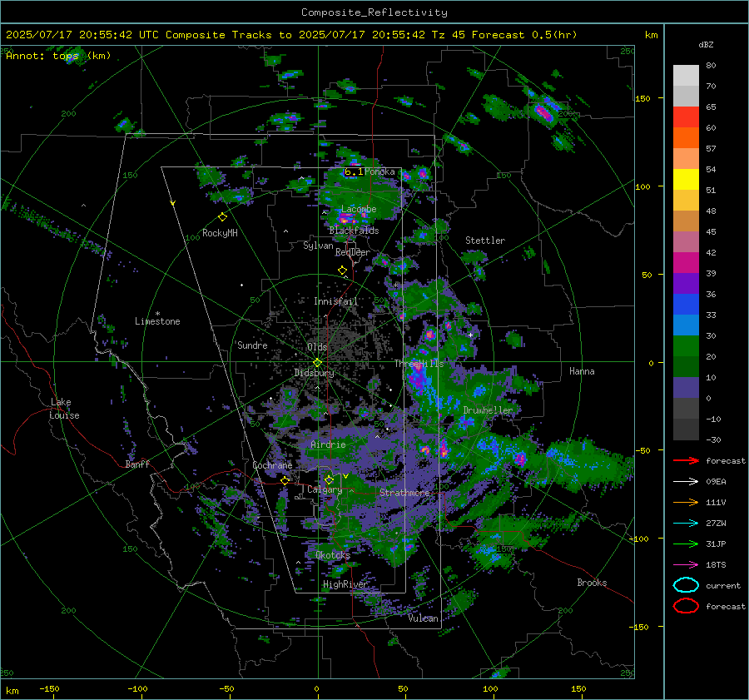Click the Composite_Reflectivity title
The height and width of the screenshot is (700, 749).
374,12
